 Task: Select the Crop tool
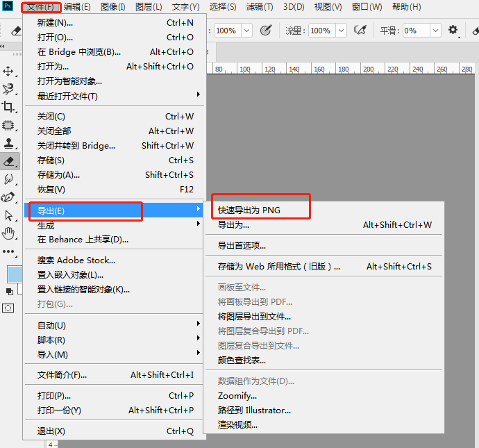click(x=8, y=107)
